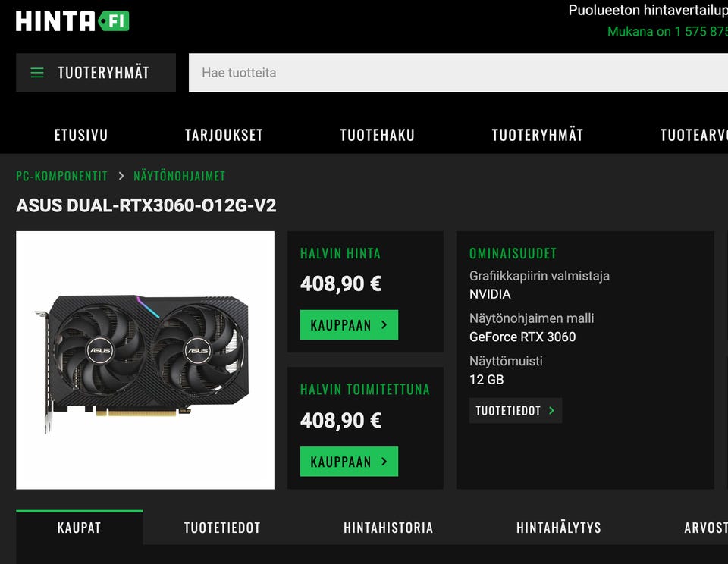Go to Etusivu in navigation bar

81,135
